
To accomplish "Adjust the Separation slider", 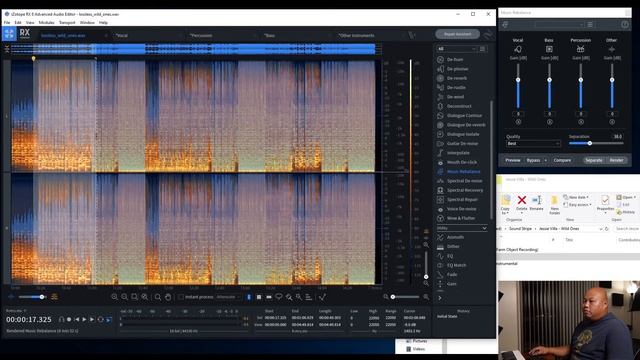I will pos(596,143).
